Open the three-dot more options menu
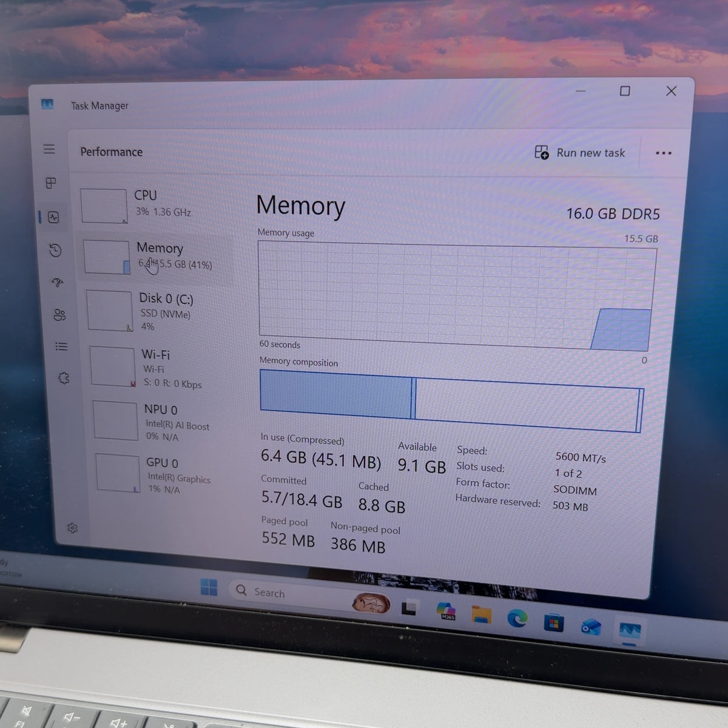Screen dimensions: 728x728 [664, 153]
